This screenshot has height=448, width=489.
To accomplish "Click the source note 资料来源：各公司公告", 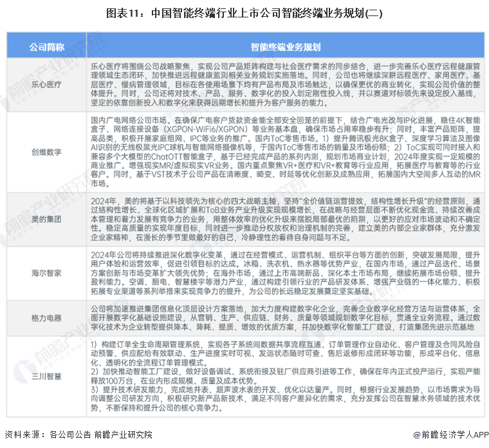I will coord(78,434).
